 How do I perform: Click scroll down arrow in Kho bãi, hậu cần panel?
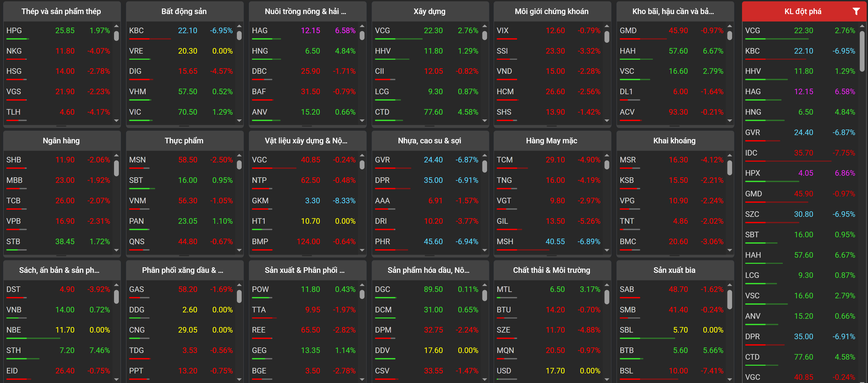pos(730,120)
